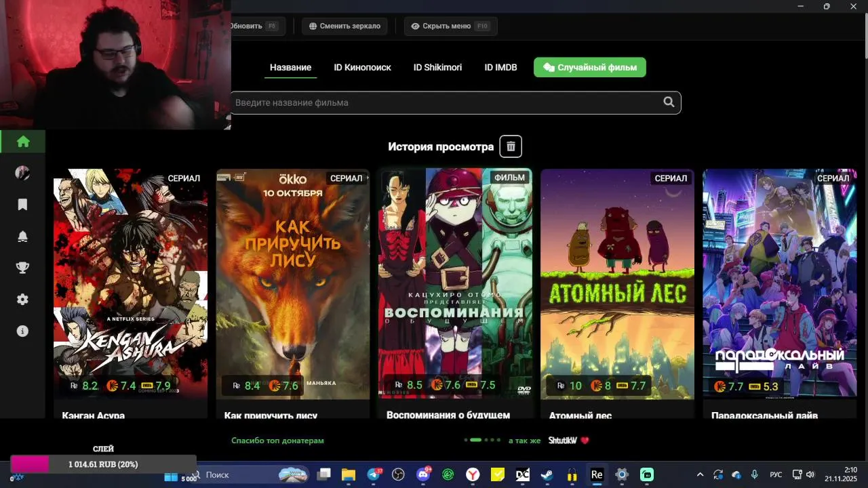Open the yellow sticky notes taskbar app
Viewport: 868px width, 488px height.
point(498,474)
